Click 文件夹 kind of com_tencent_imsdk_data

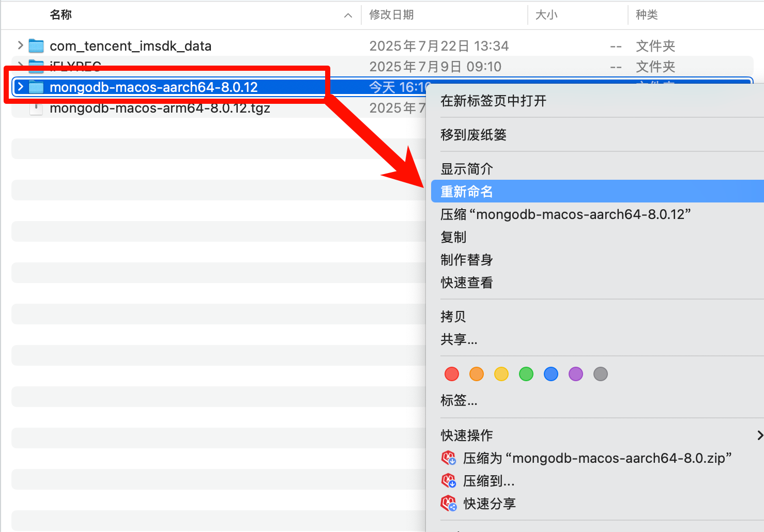pyautogui.click(x=655, y=46)
